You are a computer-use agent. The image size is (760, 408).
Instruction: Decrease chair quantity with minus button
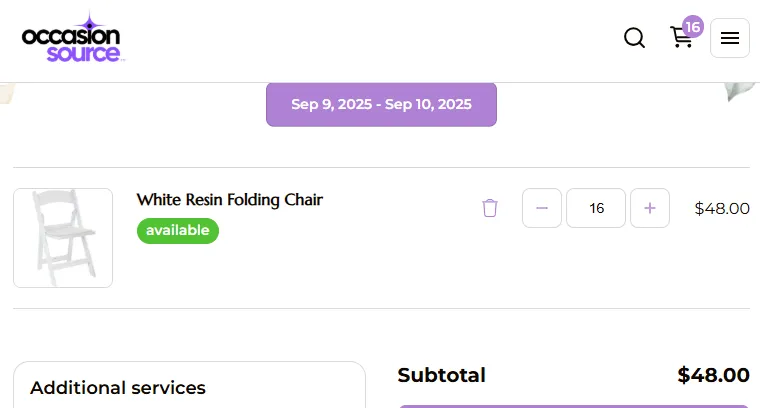coord(542,208)
